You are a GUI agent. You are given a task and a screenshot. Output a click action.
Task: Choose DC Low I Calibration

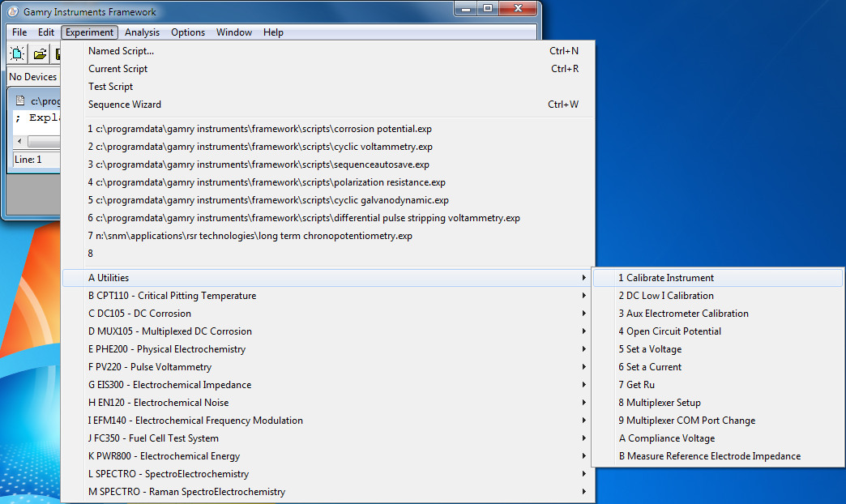(x=718, y=296)
